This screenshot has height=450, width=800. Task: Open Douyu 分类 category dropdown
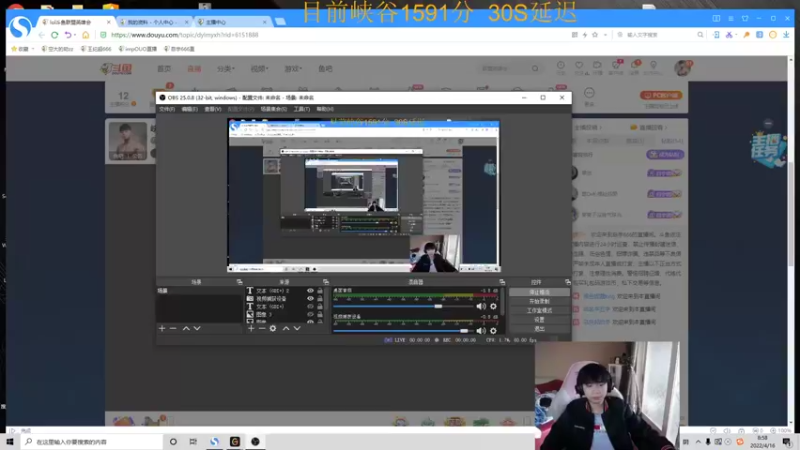(x=226, y=68)
